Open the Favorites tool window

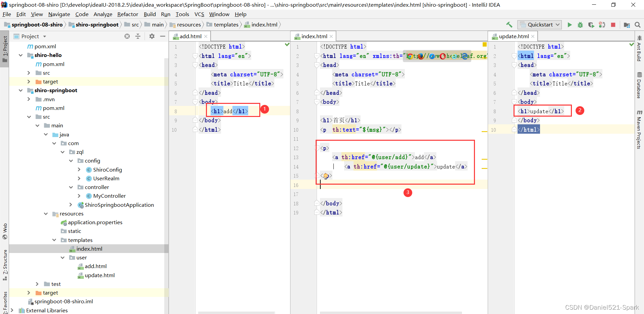pos(5,302)
